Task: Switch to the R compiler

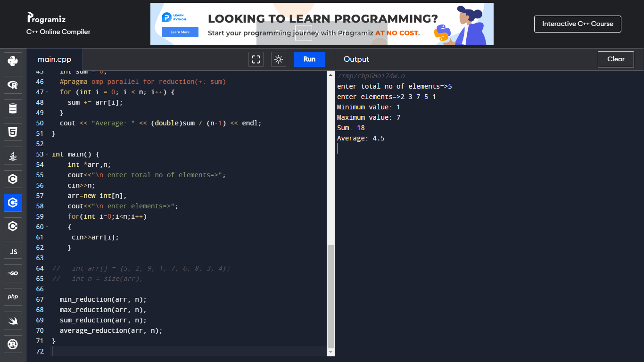Action: point(13,85)
